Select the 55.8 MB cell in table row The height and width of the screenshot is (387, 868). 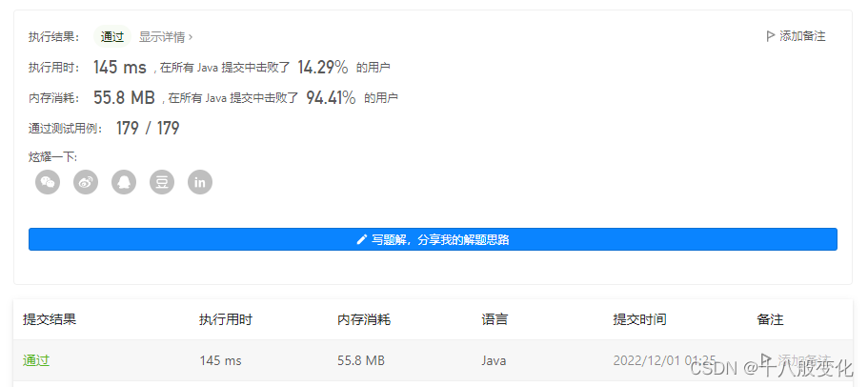point(361,360)
